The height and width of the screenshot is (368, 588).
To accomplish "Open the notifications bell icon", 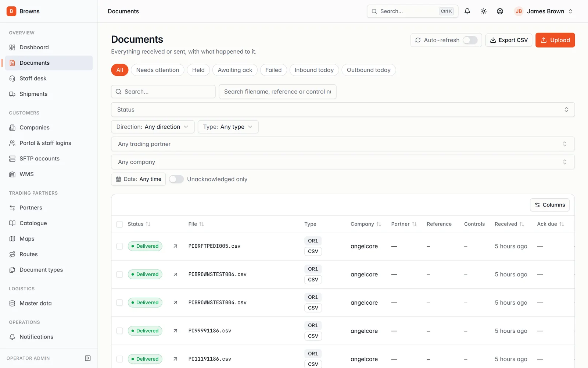I will [467, 11].
